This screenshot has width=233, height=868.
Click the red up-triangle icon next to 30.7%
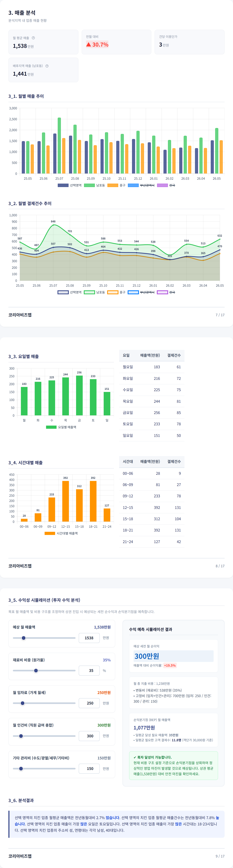(88, 44)
